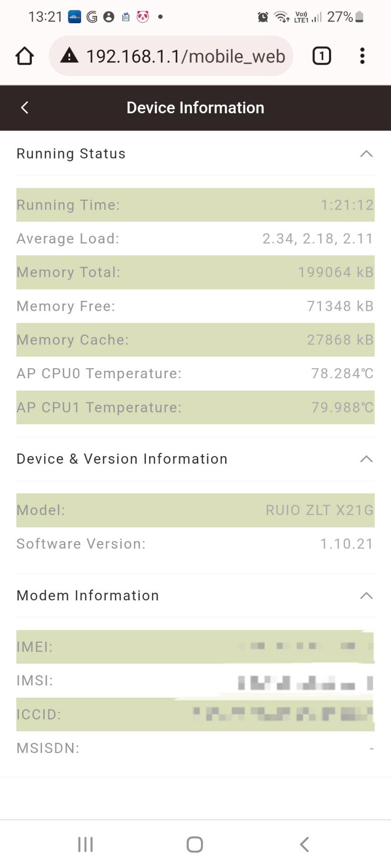Open the browser tab switcher

click(x=321, y=56)
